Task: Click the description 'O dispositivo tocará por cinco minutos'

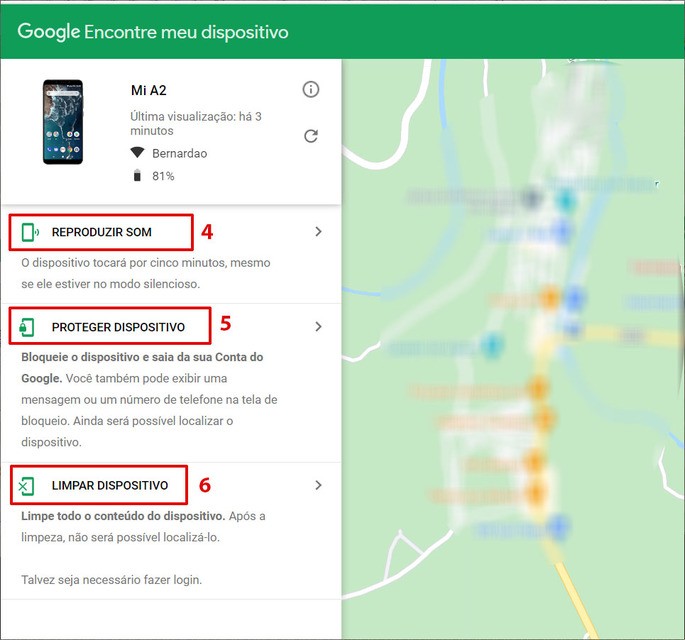Action: pos(145,273)
